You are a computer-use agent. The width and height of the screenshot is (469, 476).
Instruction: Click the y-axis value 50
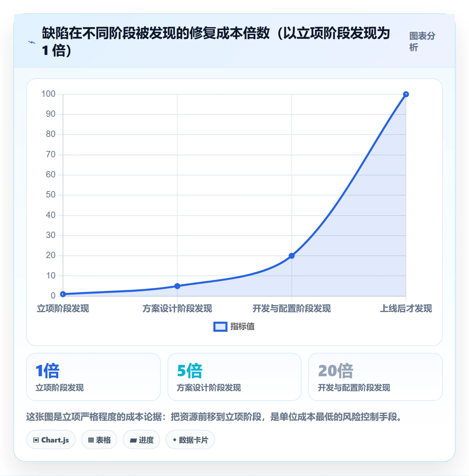tap(51, 195)
